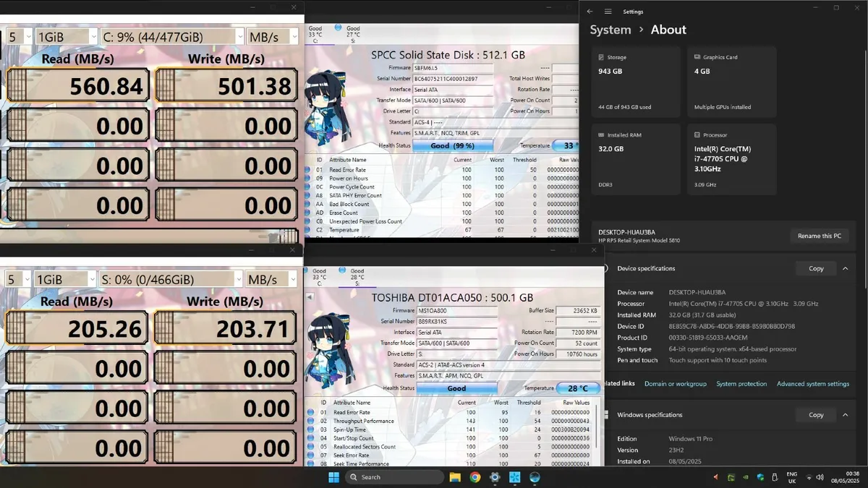Viewport: 868px width, 488px height.
Task: Click the back arrow in Settings
Action: tap(590, 12)
